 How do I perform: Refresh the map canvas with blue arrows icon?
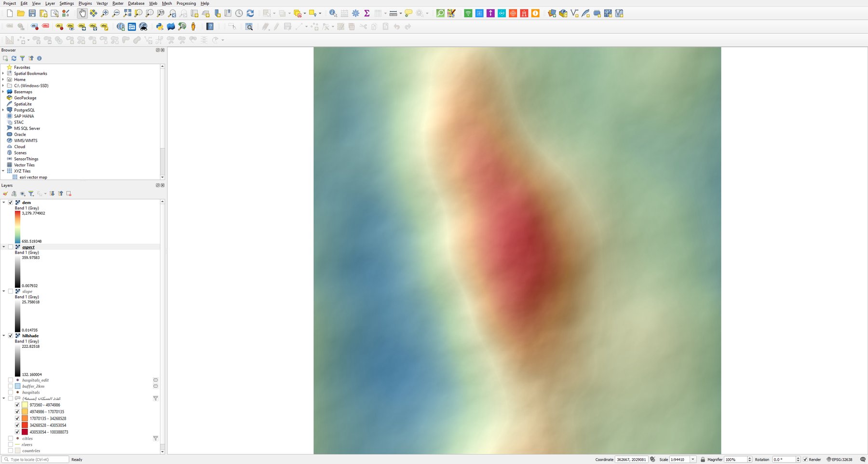250,14
